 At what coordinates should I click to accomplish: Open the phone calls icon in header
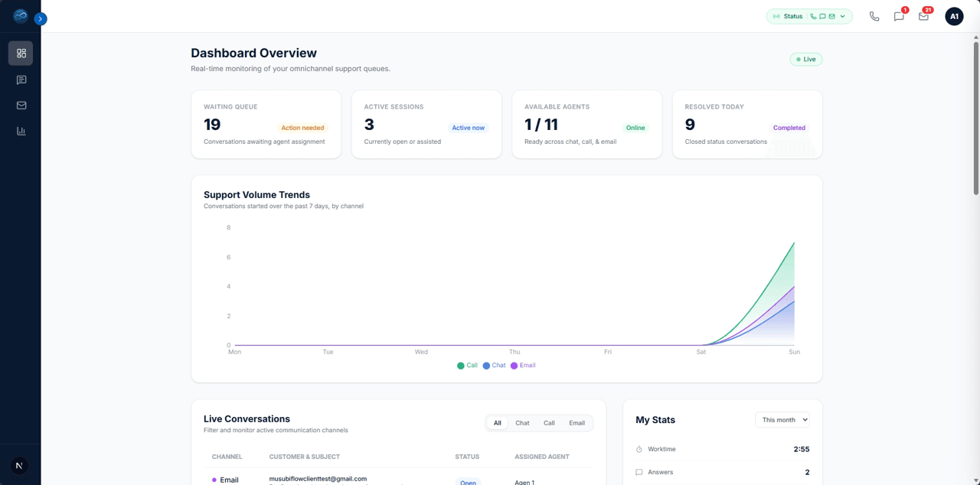pos(874,16)
